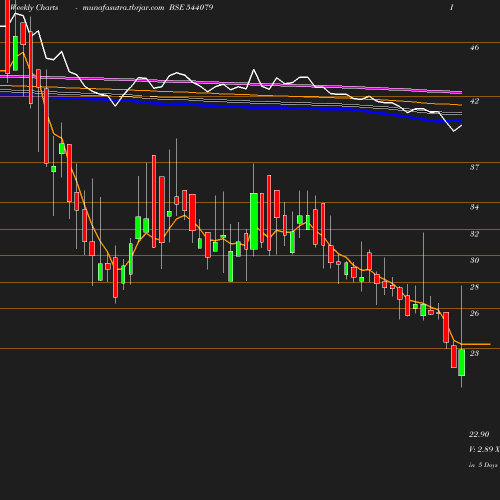Viewport: 500px width, 500px height.
Task: Click the 30 price axis label
Action: click(474, 260)
